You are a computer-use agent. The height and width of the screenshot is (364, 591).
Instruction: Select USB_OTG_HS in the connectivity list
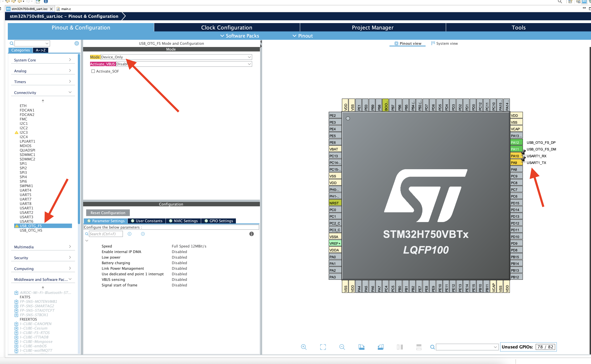[x=31, y=230]
